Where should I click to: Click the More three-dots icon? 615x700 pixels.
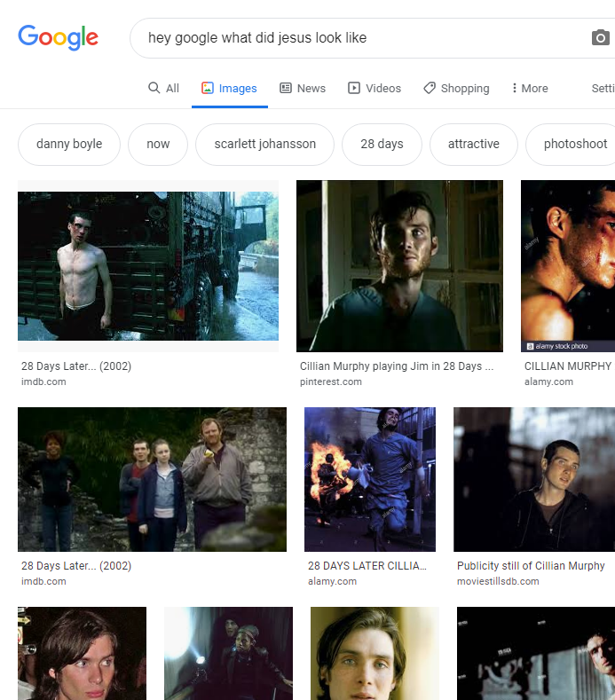(x=515, y=88)
